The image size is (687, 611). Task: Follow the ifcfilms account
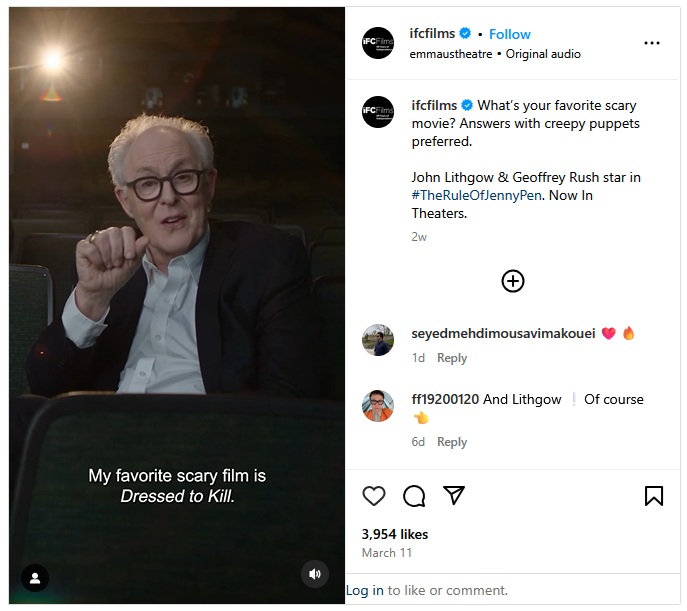(x=510, y=34)
